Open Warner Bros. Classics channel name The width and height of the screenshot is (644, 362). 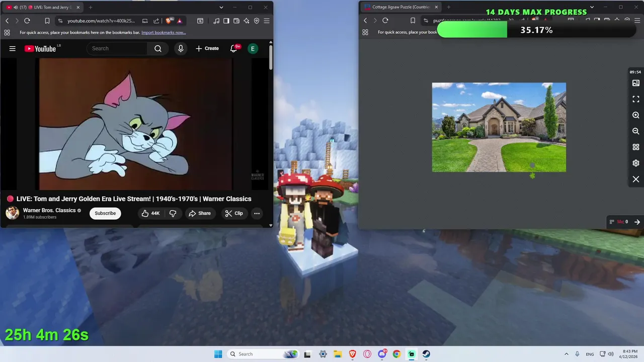point(49,210)
